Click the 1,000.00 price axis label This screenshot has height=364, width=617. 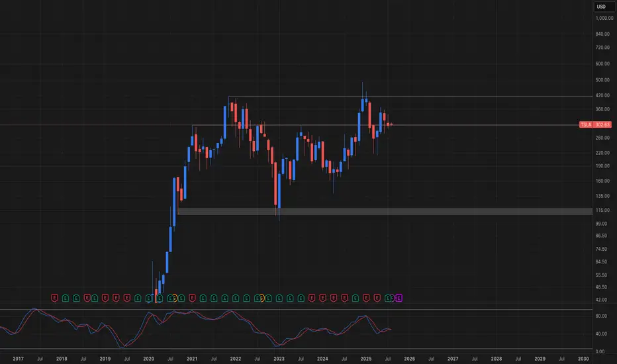pyautogui.click(x=604, y=18)
